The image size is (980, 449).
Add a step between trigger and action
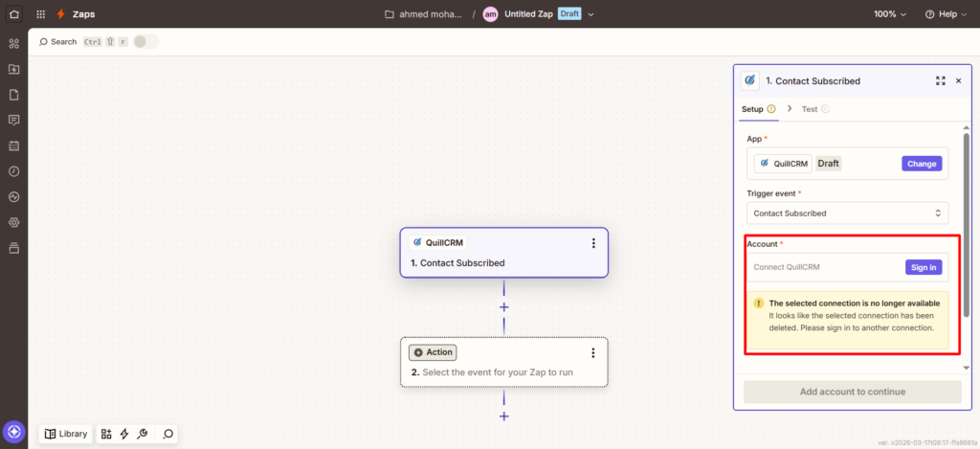(503, 307)
